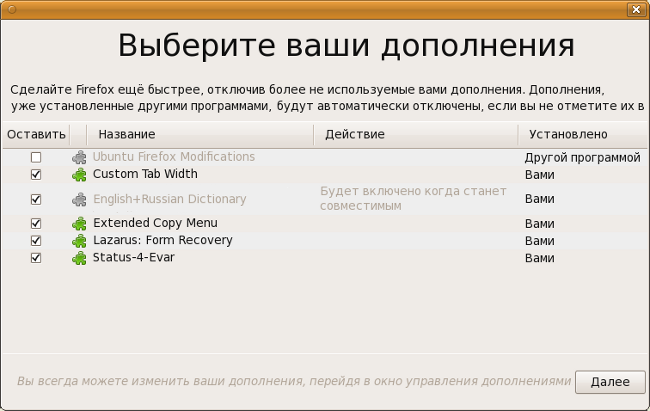Click the gray puzzle icon of Ubuntu Firefox Modifications
Image resolution: width=650 pixels, height=411 pixels.
tap(79, 157)
